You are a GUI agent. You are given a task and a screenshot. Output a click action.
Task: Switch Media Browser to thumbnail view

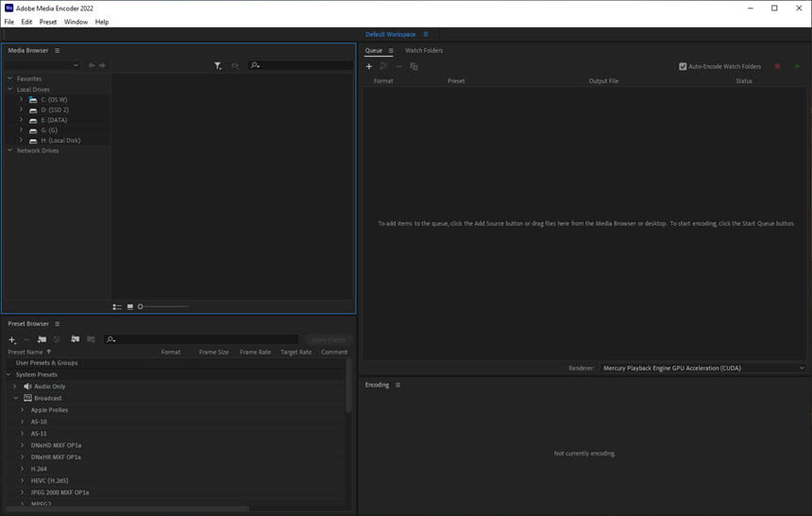coord(130,306)
